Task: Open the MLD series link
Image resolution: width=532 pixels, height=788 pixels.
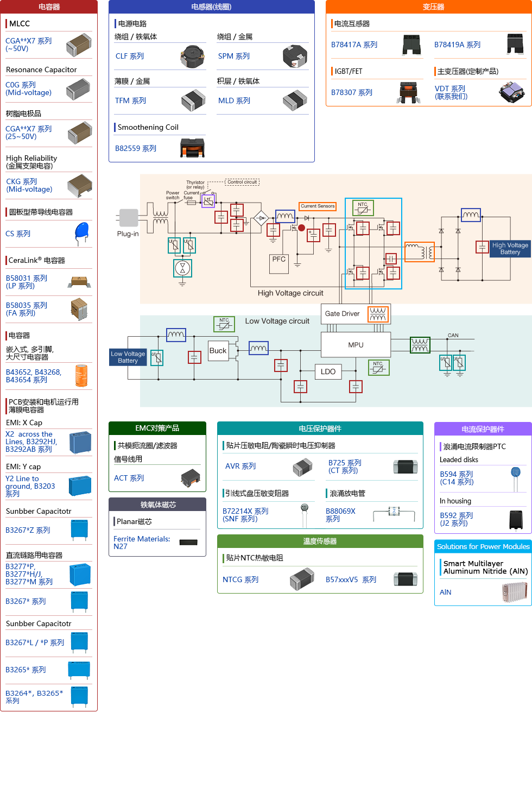Action: point(234,100)
